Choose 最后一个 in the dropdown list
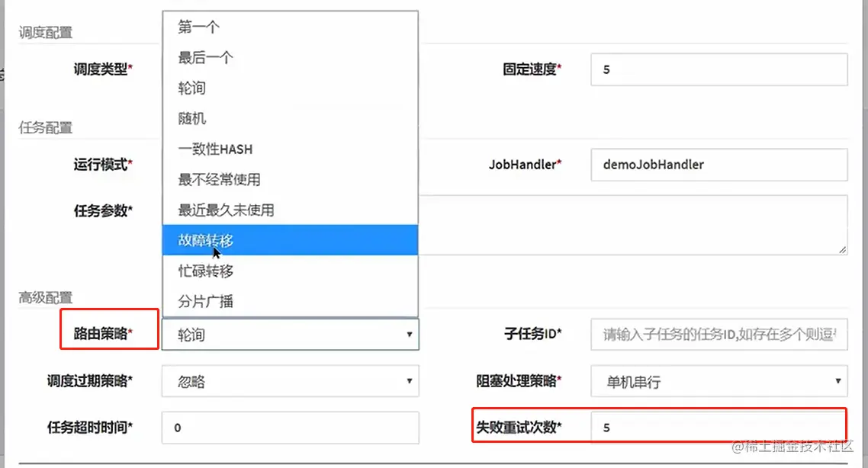Image resolution: width=868 pixels, height=468 pixels. (x=290, y=57)
